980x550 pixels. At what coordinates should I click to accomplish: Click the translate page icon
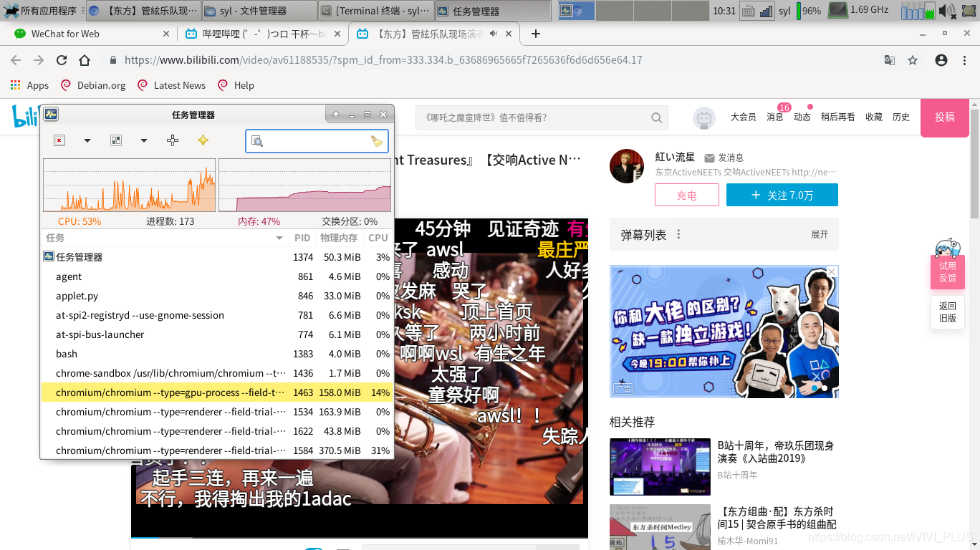click(x=889, y=60)
